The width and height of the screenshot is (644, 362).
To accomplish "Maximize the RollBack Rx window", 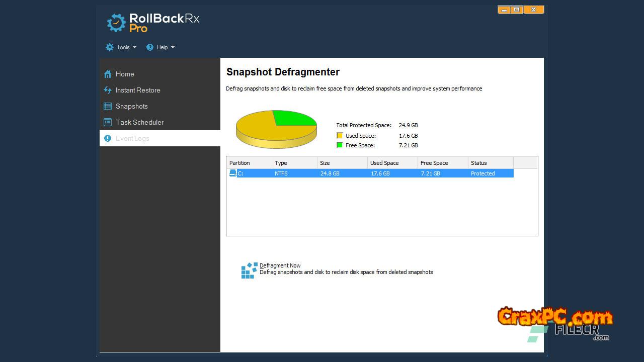I will click(517, 10).
